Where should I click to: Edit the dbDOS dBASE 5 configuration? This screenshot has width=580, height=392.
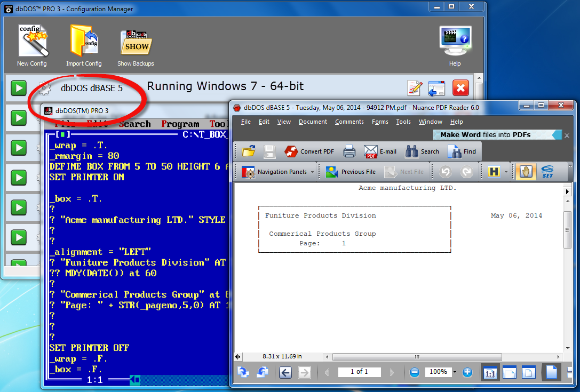(415, 88)
